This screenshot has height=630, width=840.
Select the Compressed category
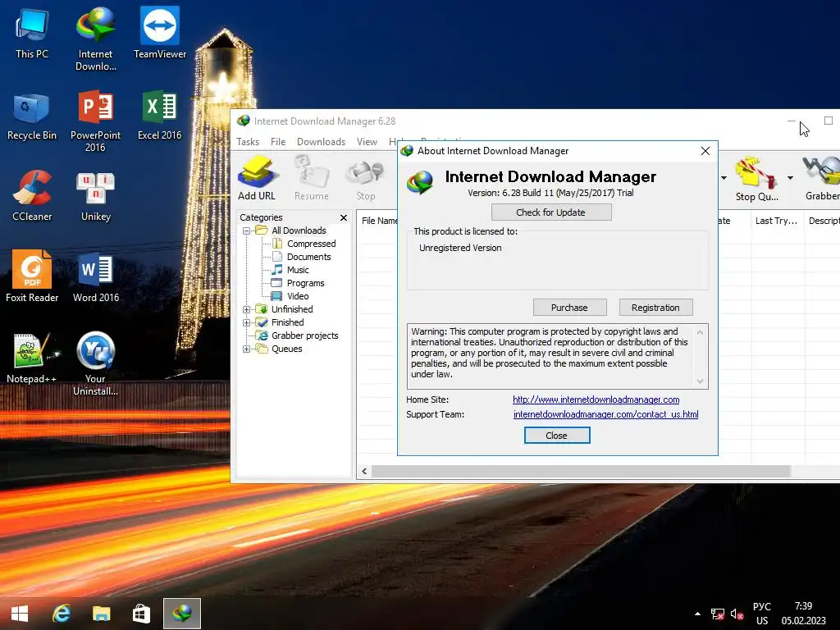[x=311, y=244]
